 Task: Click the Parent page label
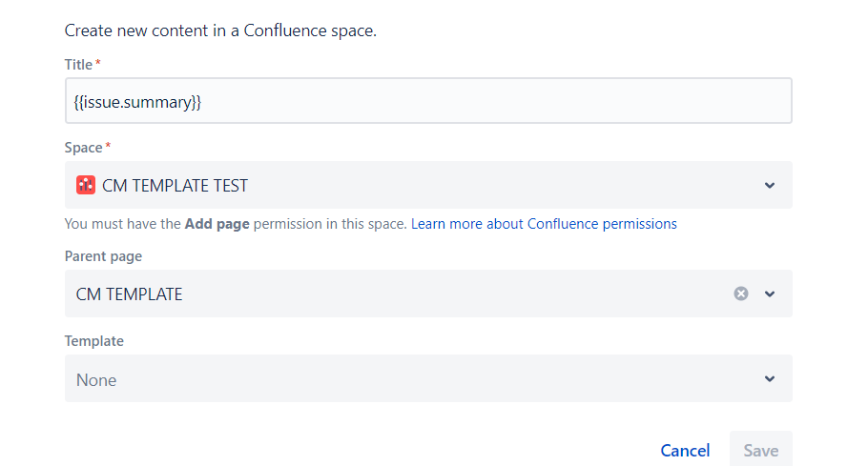[104, 256]
